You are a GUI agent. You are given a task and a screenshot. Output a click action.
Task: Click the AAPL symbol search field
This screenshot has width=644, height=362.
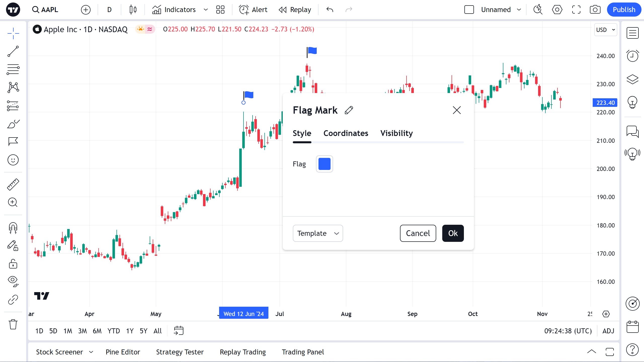click(x=46, y=10)
